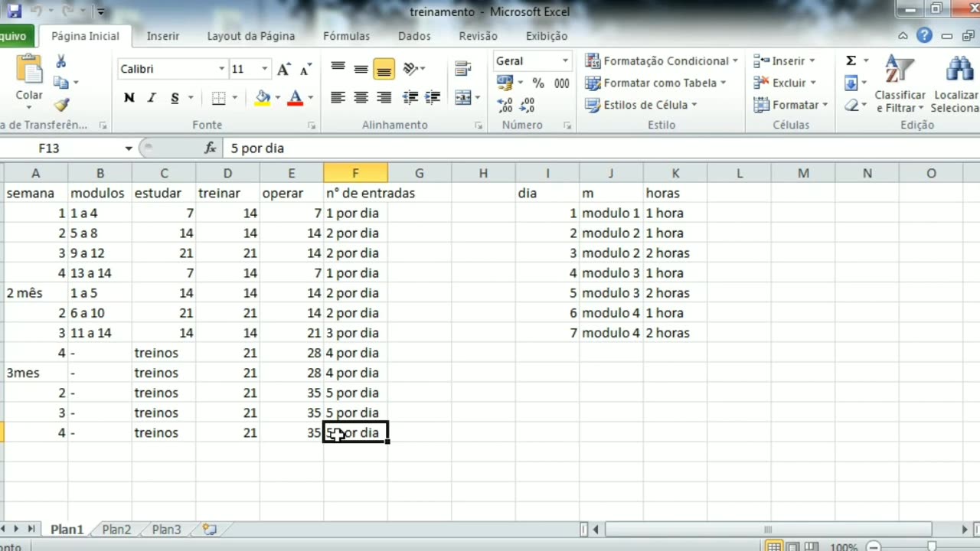Viewport: 980px width, 551px height.
Task: Click the Save floppy disk icon in title bar
Action: pyautogui.click(x=14, y=11)
